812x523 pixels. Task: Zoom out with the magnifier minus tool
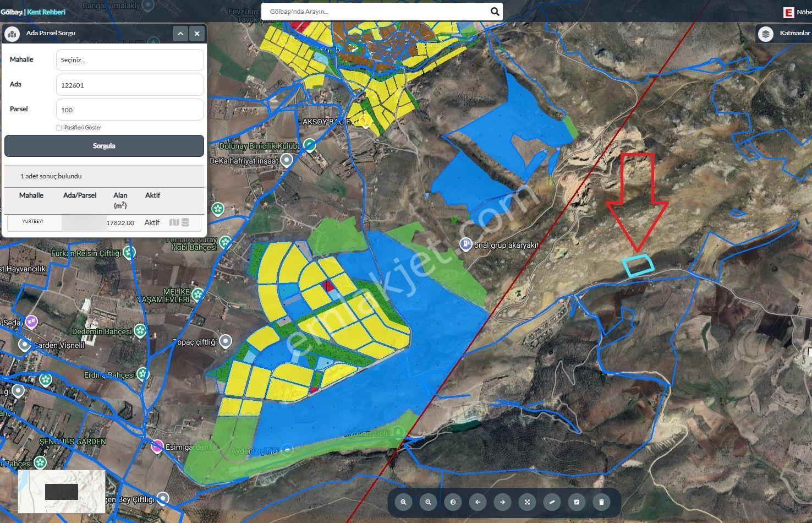point(428,502)
